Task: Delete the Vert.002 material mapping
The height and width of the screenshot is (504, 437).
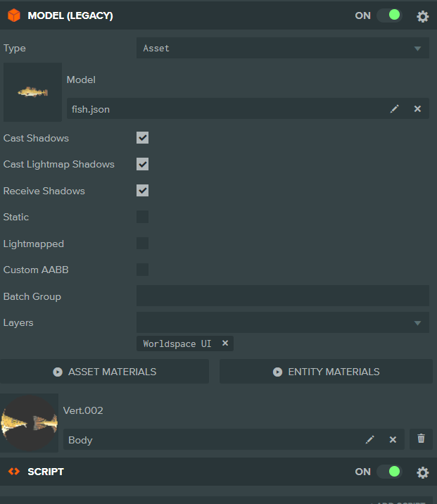Action: click(x=421, y=439)
